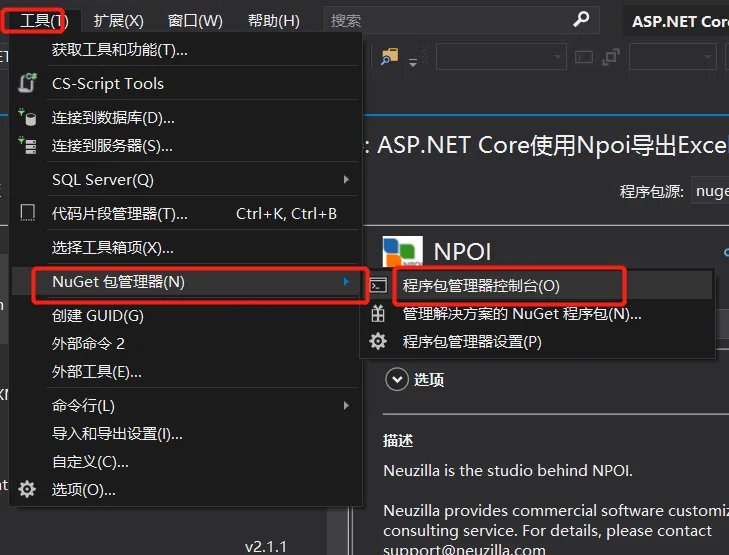The height and width of the screenshot is (555, 729).
Task: Click the NPOI package logo
Action: click(403, 251)
